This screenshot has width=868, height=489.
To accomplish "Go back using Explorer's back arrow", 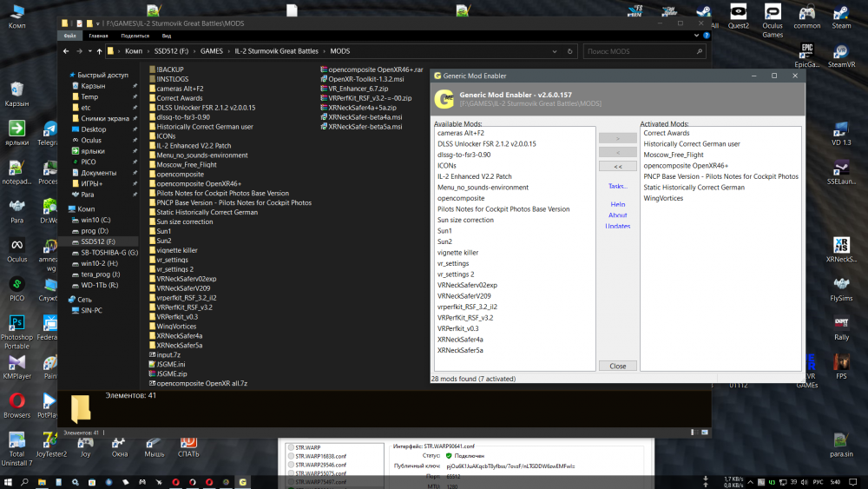I will point(67,51).
